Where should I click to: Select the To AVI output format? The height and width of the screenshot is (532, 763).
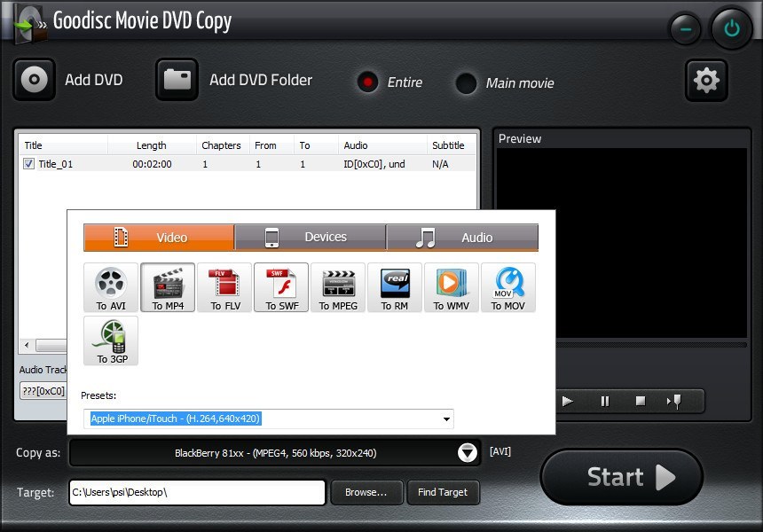pyautogui.click(x=110, y=287)
